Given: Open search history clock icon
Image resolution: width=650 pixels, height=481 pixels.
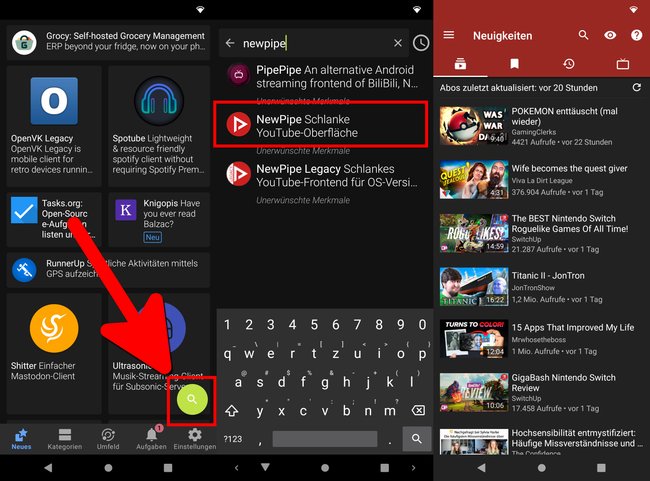Looking at the screenshot, I should (421, 43).
